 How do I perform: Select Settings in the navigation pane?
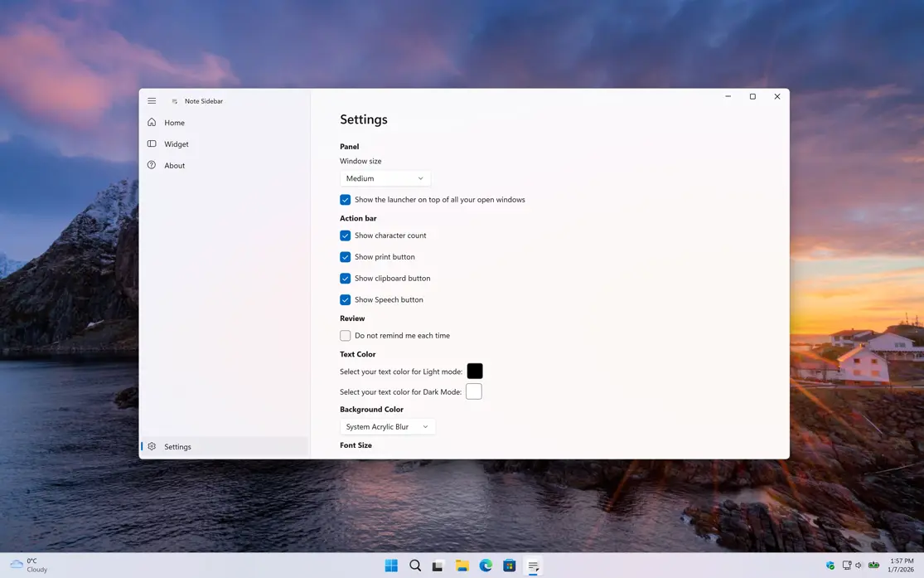177,446
